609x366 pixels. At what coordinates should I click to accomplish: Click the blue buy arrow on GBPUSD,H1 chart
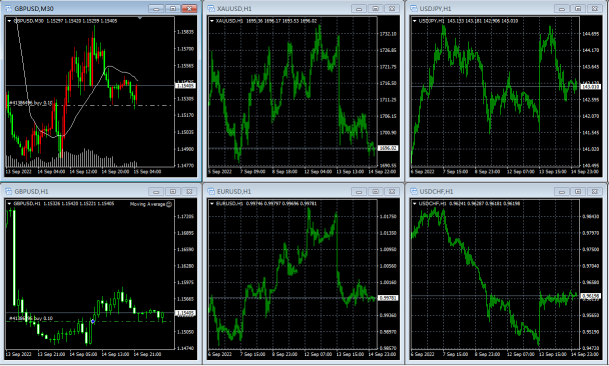point(93,321)
